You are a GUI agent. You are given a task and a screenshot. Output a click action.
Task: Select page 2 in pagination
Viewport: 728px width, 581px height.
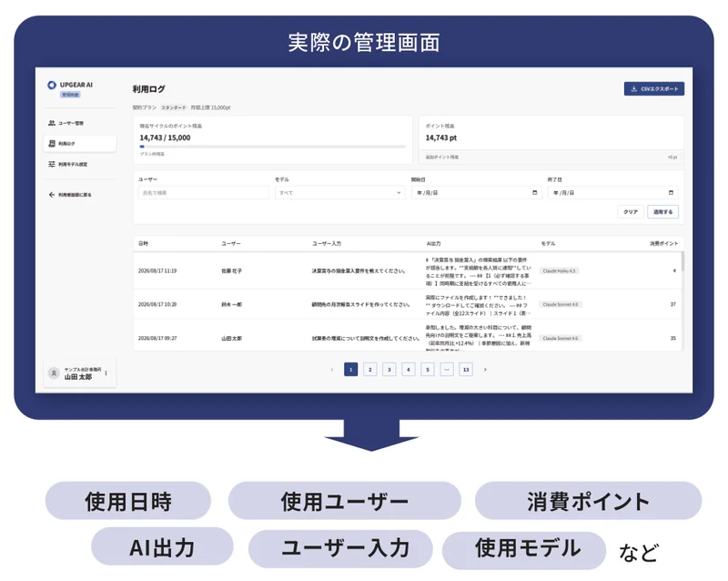370,370
